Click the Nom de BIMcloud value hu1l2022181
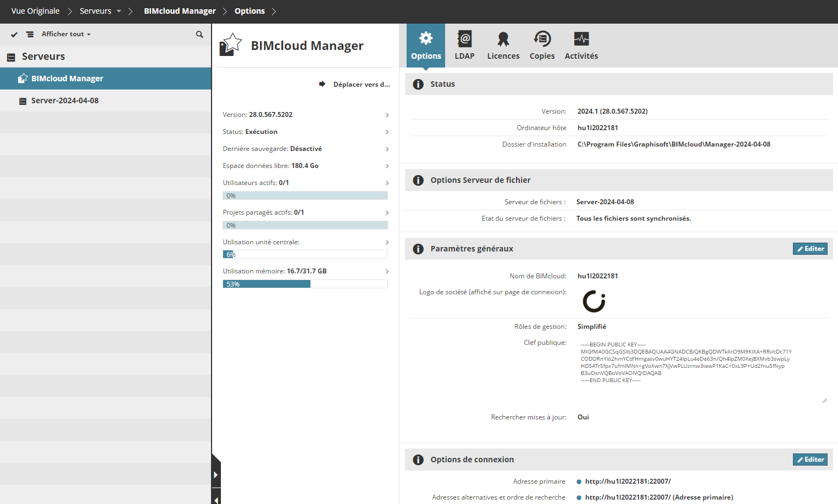This screenshot has width=838, height=504. point(598,276)
